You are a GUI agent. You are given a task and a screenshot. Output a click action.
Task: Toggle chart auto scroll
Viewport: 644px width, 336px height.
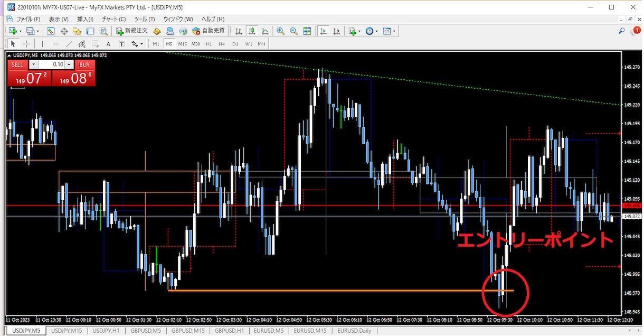323,31
